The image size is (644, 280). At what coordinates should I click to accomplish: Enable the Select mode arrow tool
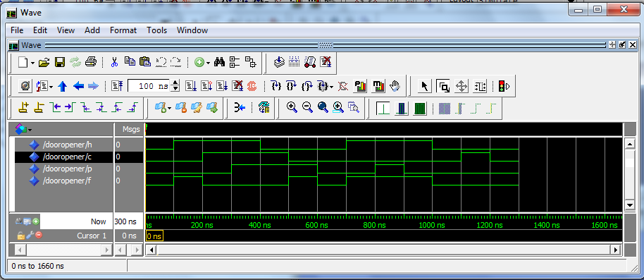(425, 86)
